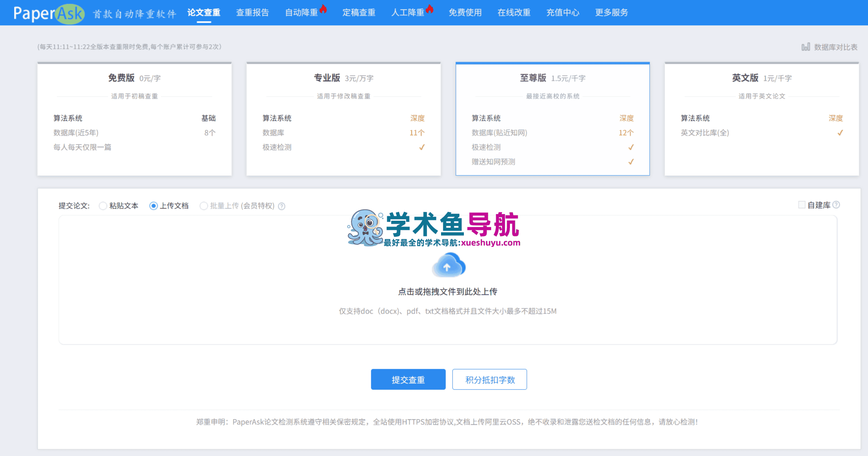
Task: Click the flame icon next to 人工降重
Action: tap(429, 9)
